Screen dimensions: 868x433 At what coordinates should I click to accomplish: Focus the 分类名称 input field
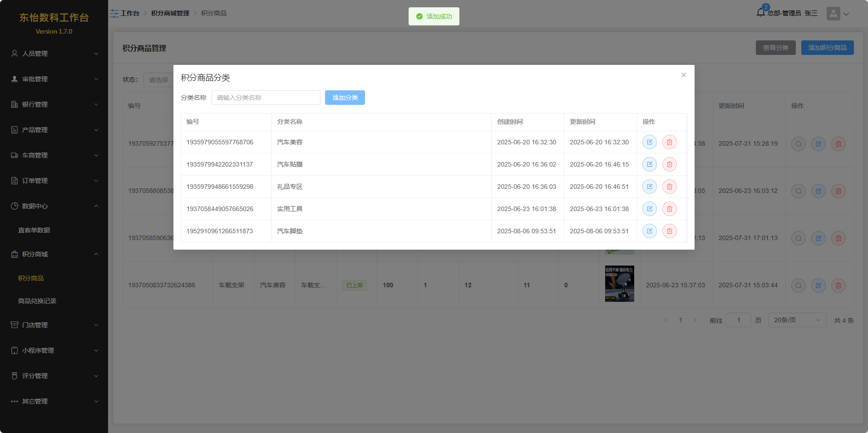pos(266,98)
